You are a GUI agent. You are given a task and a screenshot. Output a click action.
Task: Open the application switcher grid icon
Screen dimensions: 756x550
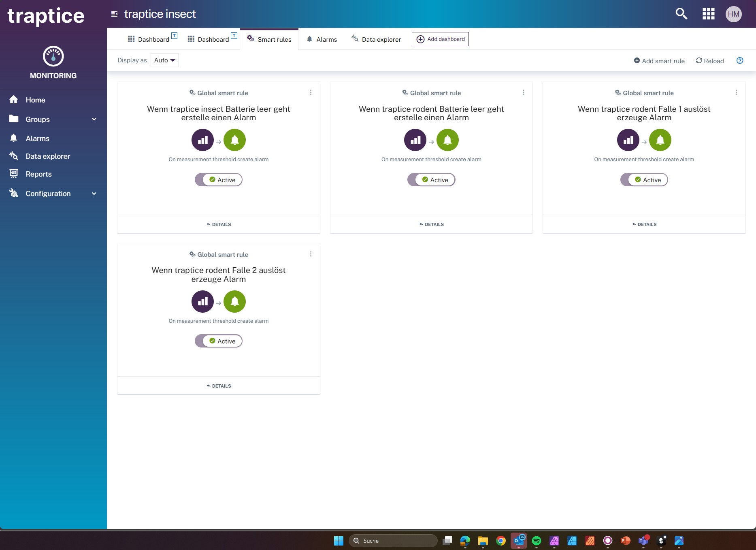708,14
